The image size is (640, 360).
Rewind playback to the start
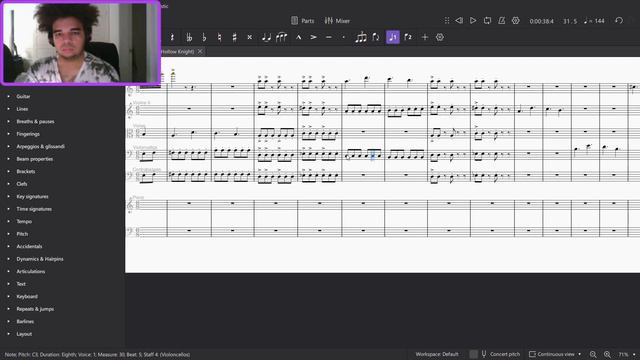click(x=459, y=20)
